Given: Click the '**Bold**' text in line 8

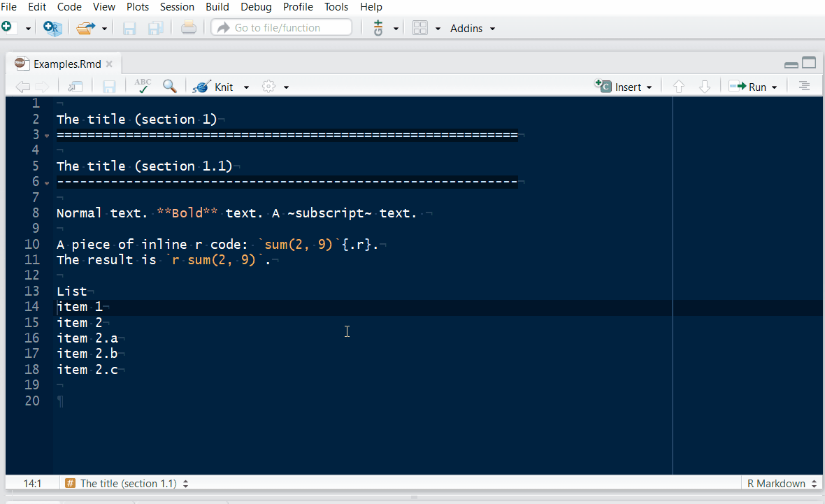Looking at the screenshot, I should (187, 213).
